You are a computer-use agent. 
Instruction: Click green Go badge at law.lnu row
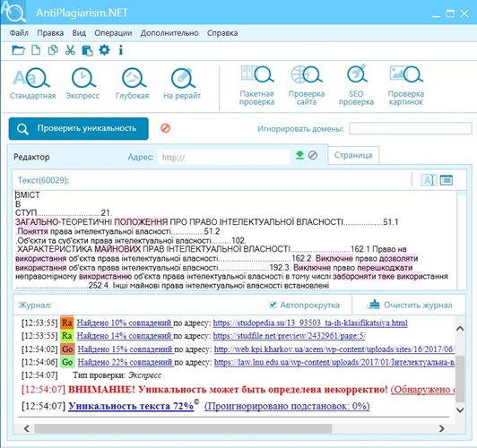click(x=67, y=362)
